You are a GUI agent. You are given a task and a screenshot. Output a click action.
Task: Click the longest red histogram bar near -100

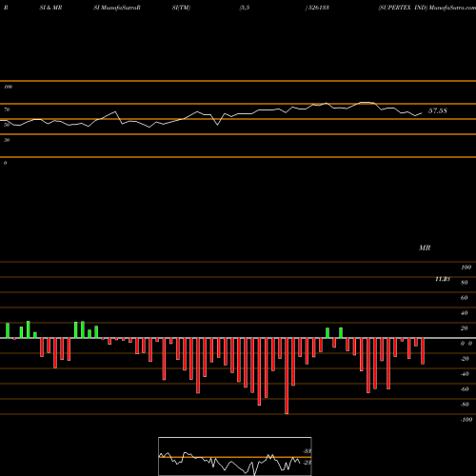[x=287, y=376]
